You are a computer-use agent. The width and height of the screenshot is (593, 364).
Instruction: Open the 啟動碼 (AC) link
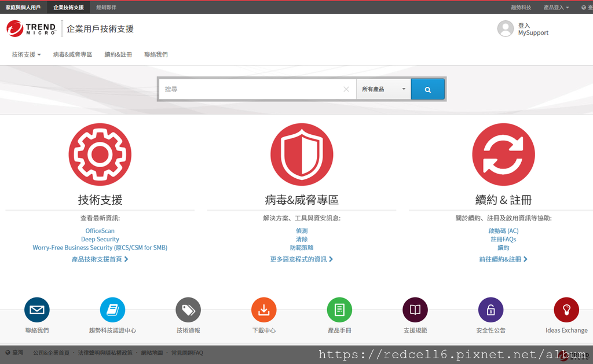click(x=503, y=230)
